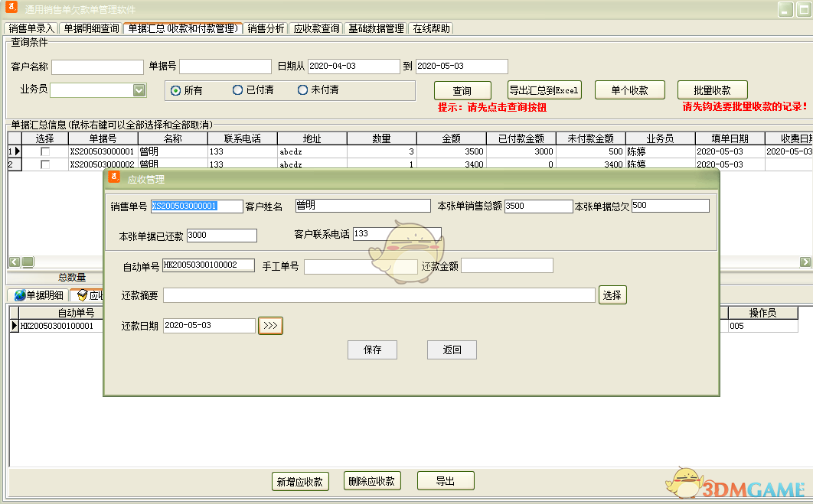Click the 手工单号 input field
This screenshot has height=504, width=813.
pos(358,265)
